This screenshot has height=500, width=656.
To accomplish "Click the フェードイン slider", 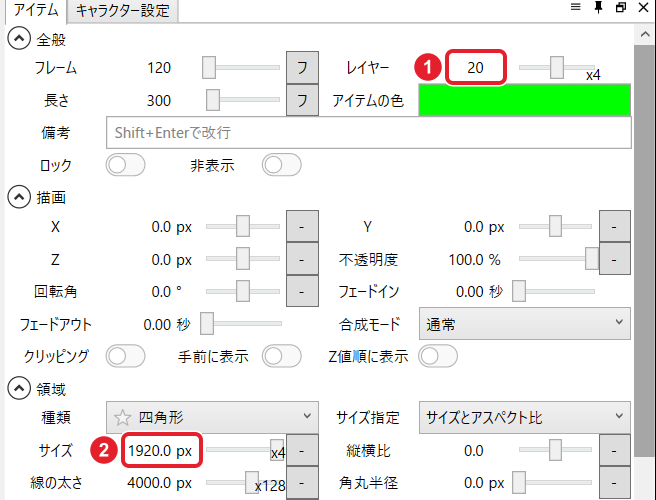I will point(554,291).
